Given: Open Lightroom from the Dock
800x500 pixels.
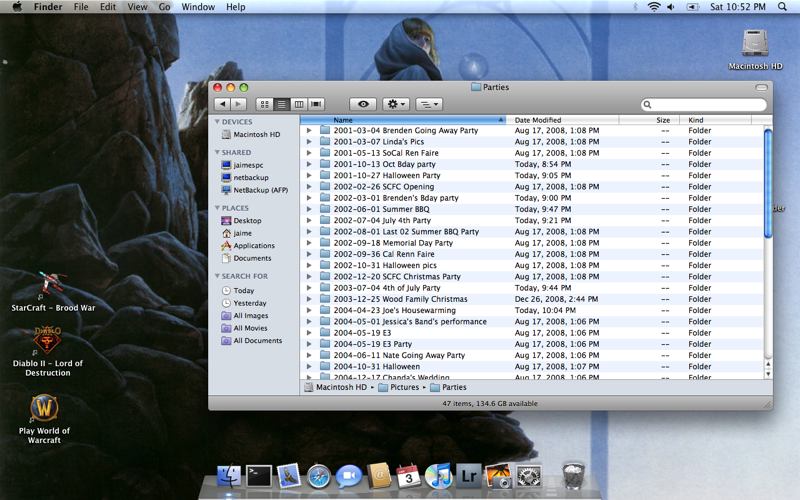Looking at the screenshot, I should coord(469,476).
